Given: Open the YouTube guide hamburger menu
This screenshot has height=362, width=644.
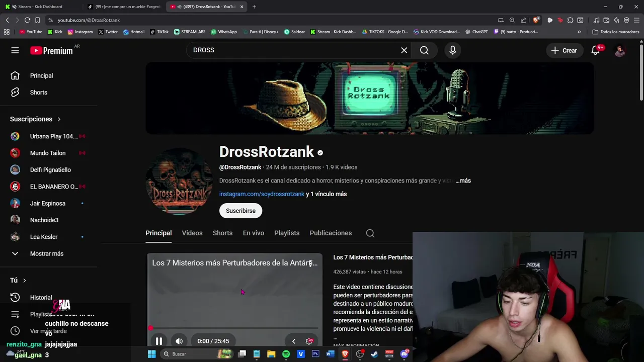Looking at the screenshot, I should 15,50.
